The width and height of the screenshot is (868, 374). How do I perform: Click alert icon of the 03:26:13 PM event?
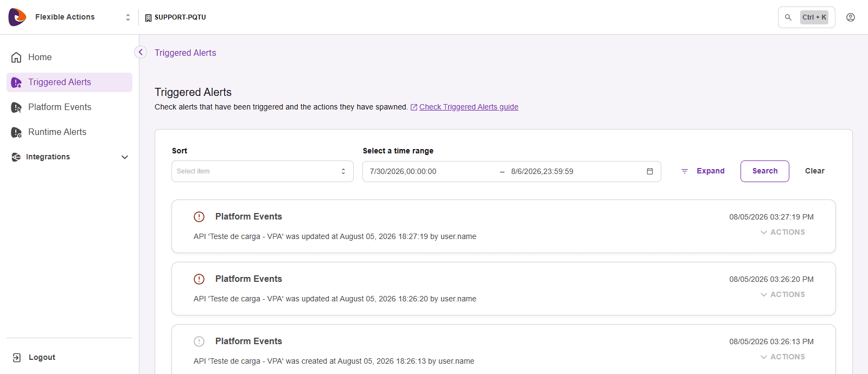[199, 341]
